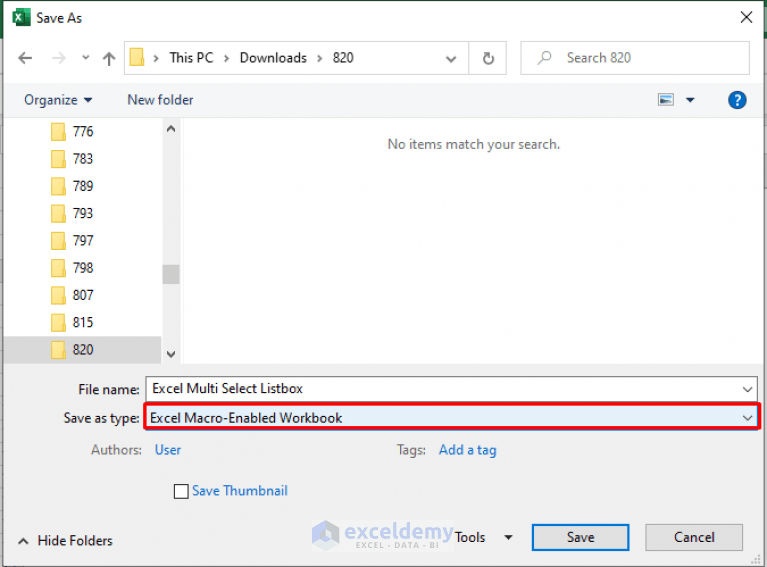Click the folder icon in address bar
The width and height of the screenshot is (767, 567).
click(x=137, y=57)
